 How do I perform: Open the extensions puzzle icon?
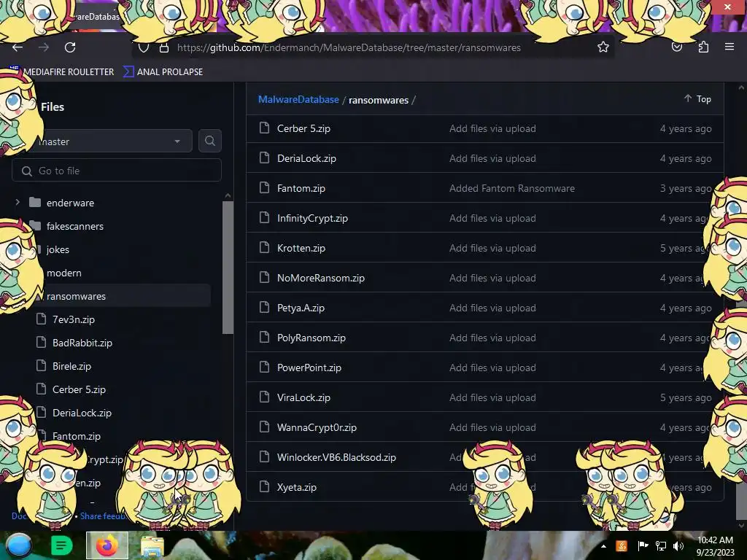click(x=703, y=47)
